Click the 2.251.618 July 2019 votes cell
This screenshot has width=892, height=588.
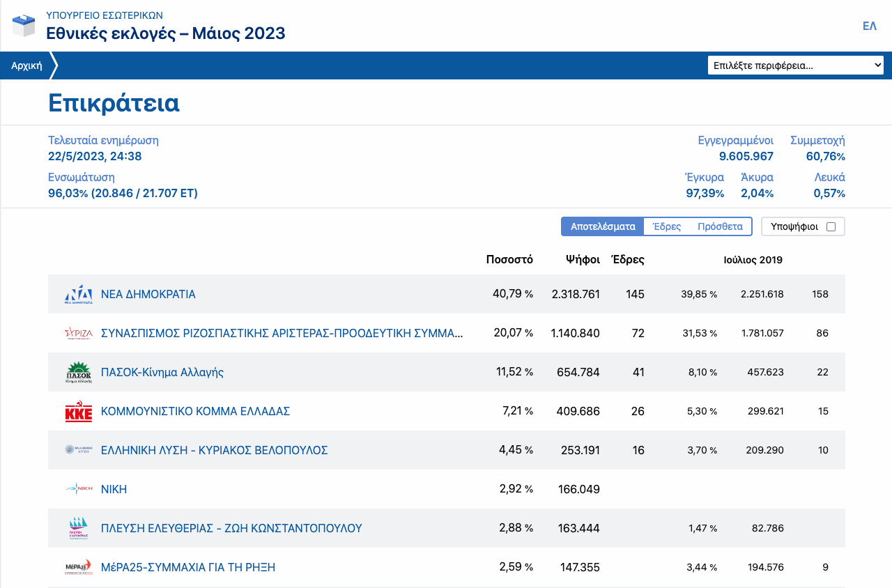click(x=762, y=294)
